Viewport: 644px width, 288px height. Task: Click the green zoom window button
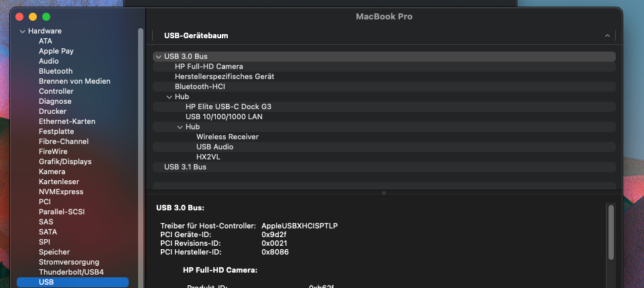click(x=46, y=16)
